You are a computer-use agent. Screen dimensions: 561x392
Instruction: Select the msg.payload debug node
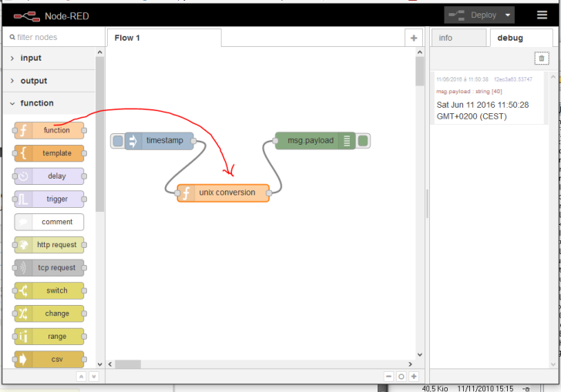point(315,141)
